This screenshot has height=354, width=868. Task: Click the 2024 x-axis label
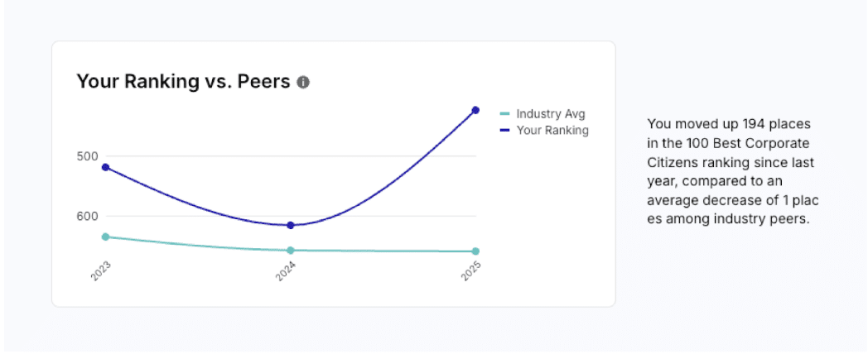point(287,271)
